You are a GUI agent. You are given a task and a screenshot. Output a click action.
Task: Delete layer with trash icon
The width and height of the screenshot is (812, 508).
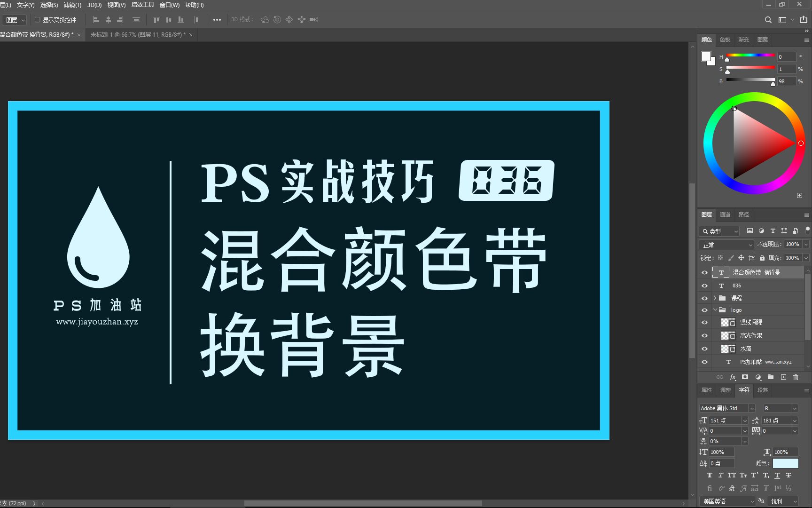pyautogui.click(x=796, y=377)
